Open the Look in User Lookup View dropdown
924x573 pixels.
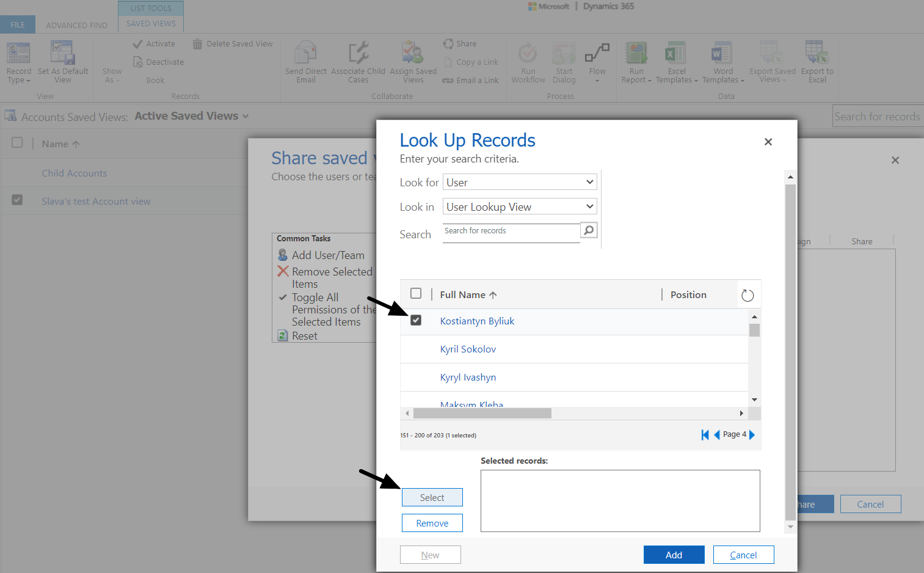(x=520, y=206)
